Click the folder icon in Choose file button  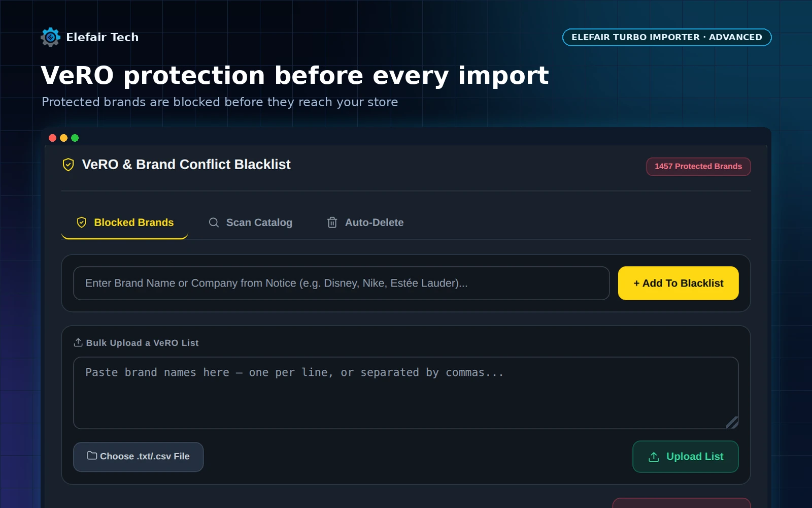click(x=92, y=456)
